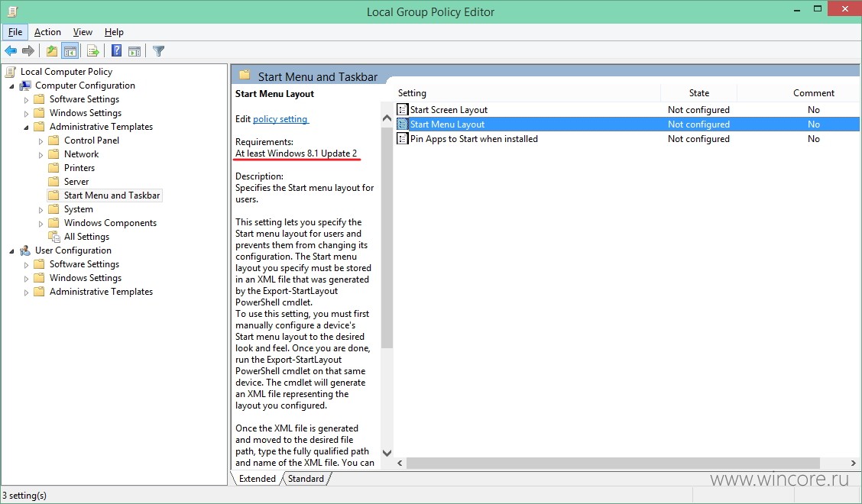This screenshot has height=504, width=862.
Task: Select the Start Screen Layout setting row
Action: pyautogui.click(x=627, y=109)
